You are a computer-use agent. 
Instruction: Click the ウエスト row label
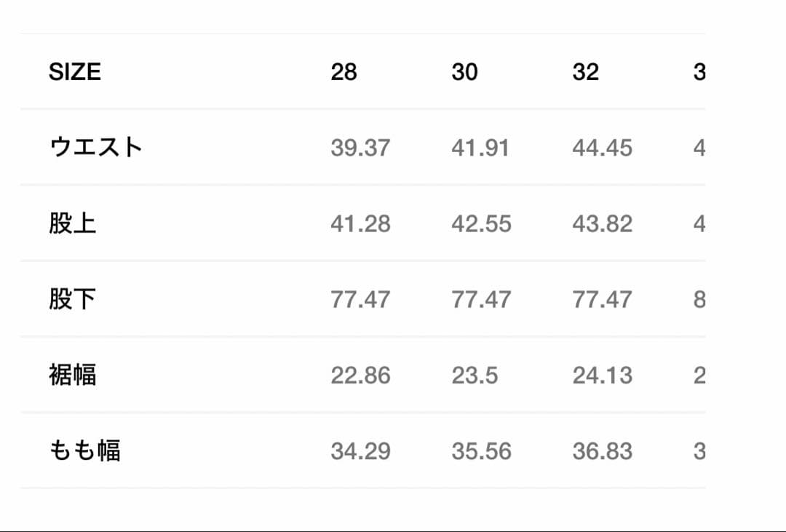click(95, 148)
